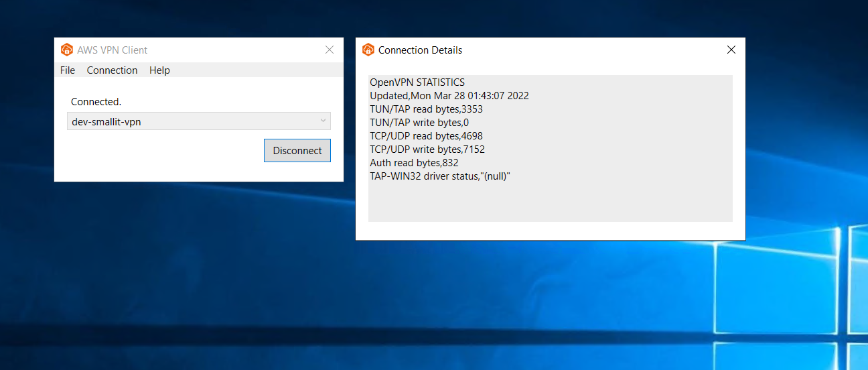Click the OpenVPN STATISTICS heading line
Viewport: 868px width, 370px height.
[x=417, y=82]
